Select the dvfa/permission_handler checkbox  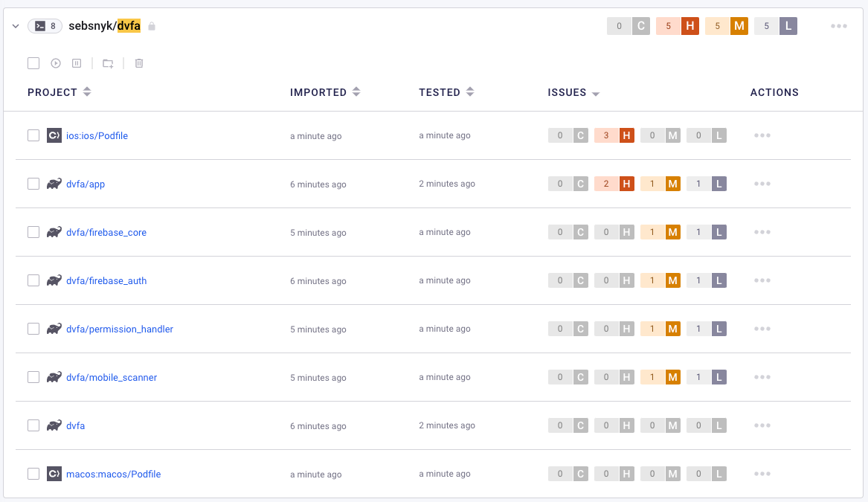pyautogui.click(x=33, y=329)
